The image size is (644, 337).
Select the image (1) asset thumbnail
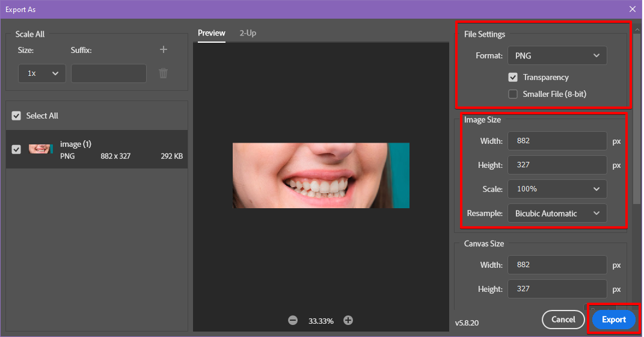tap(41, 149)
